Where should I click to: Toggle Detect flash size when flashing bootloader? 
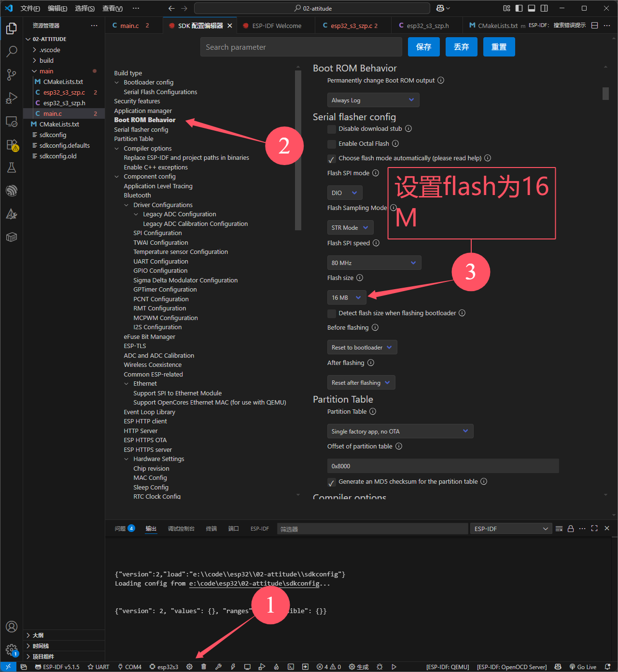(x=332, y=313)
